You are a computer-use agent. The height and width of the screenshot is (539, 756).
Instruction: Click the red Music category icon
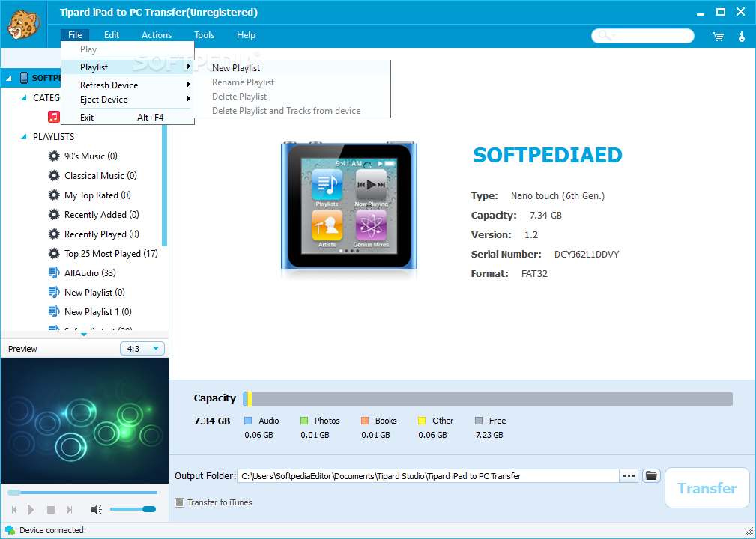[53, 117]
